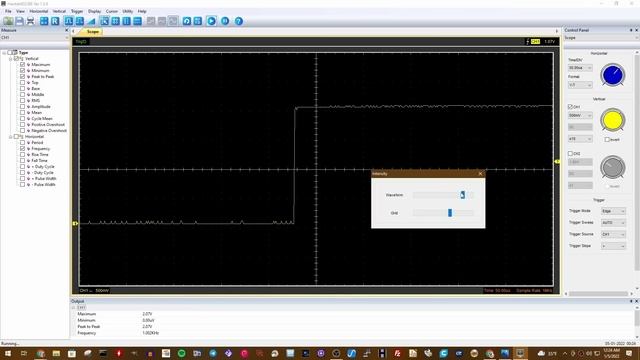
Task: Click the Run play button in toolbar
Action: (x=211, y=21)
